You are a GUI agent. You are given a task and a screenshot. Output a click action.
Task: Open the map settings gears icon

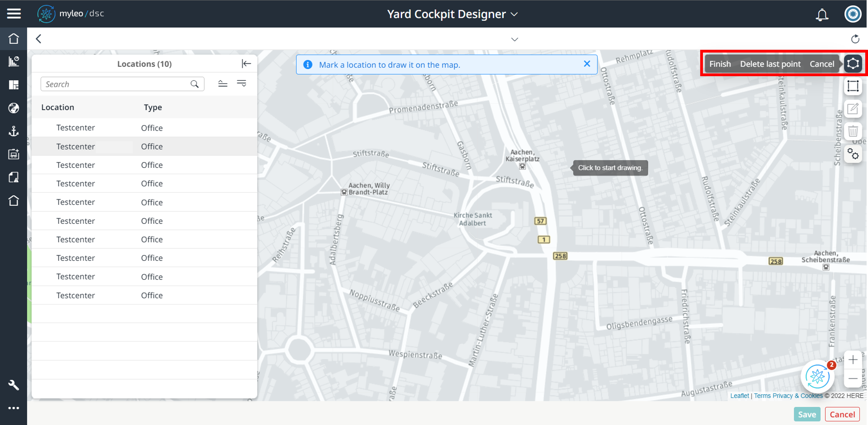tap(853, 154)
